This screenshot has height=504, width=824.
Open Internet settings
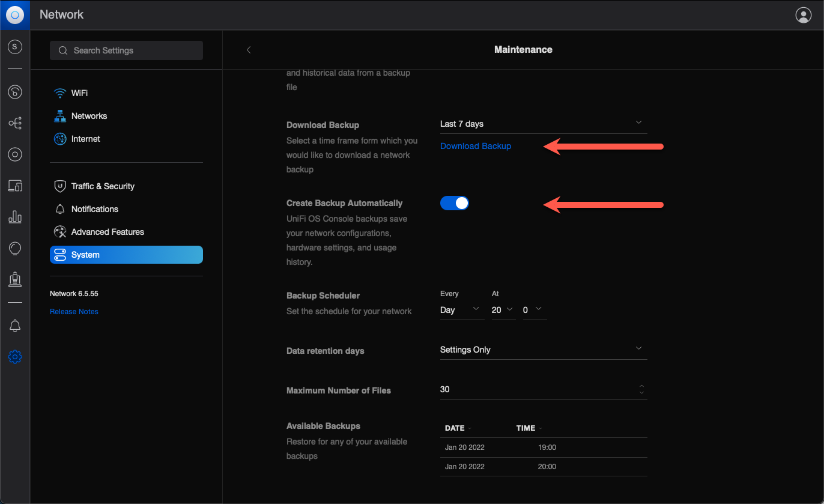(126, 139)
